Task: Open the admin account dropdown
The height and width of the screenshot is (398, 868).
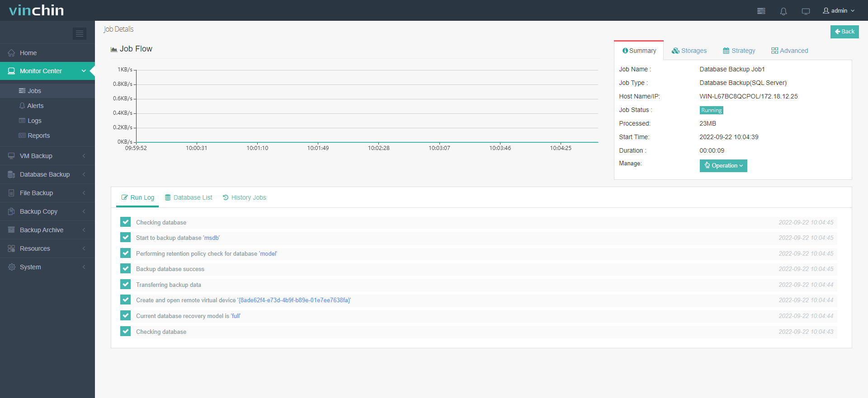Action: [839, 10]
